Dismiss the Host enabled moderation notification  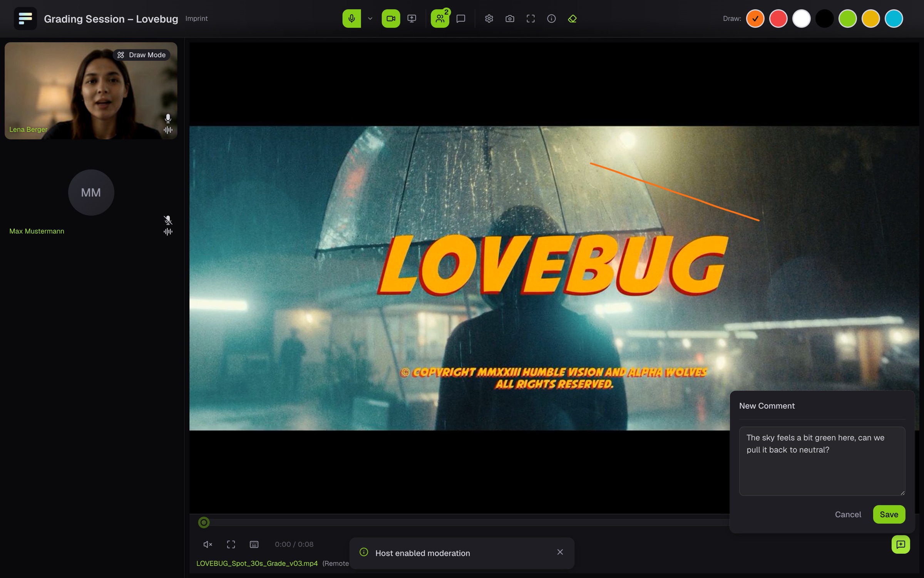click(560, 552)
